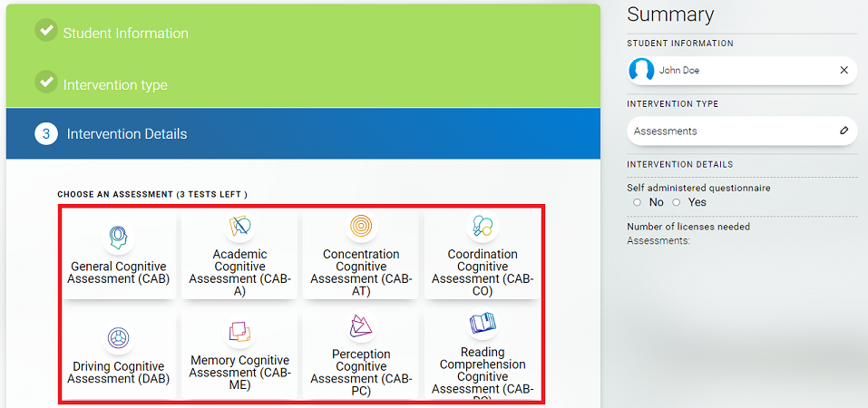Click the Intervention type checkmark icon

click(x=46, y=83)
